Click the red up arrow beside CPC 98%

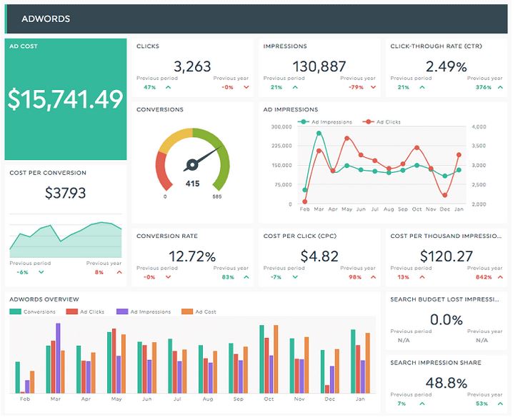tap(373, 277)
